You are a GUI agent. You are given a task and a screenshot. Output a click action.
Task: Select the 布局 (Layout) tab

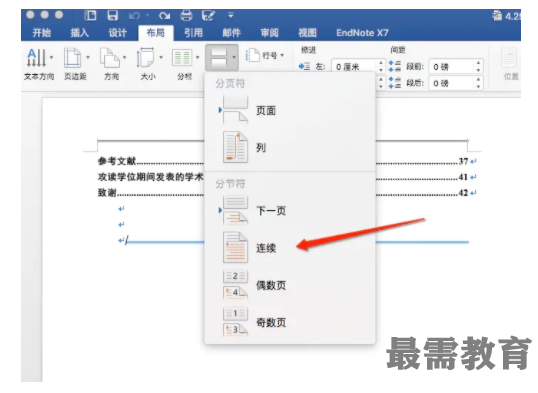156,33
